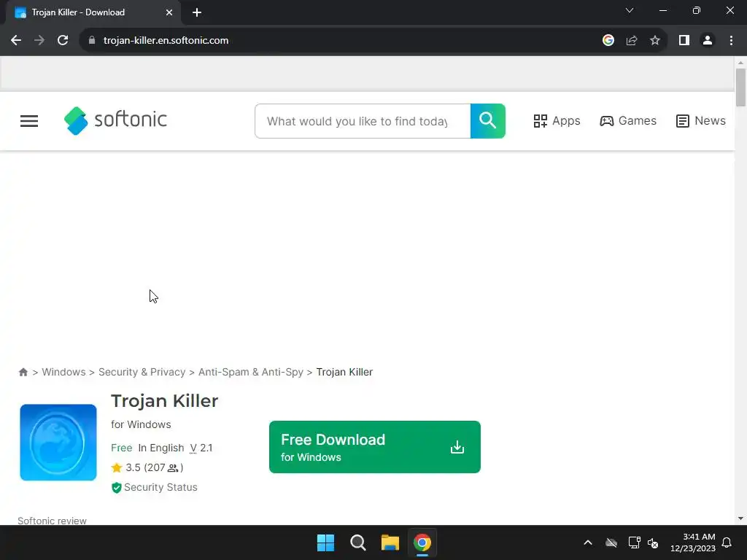Click the teal search magnifier button
Screen dimensions: 747x560
[488, 121]
